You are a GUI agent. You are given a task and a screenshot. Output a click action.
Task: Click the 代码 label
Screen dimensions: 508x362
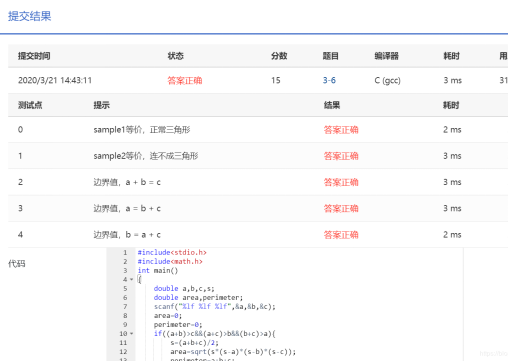tap(17, 264)
